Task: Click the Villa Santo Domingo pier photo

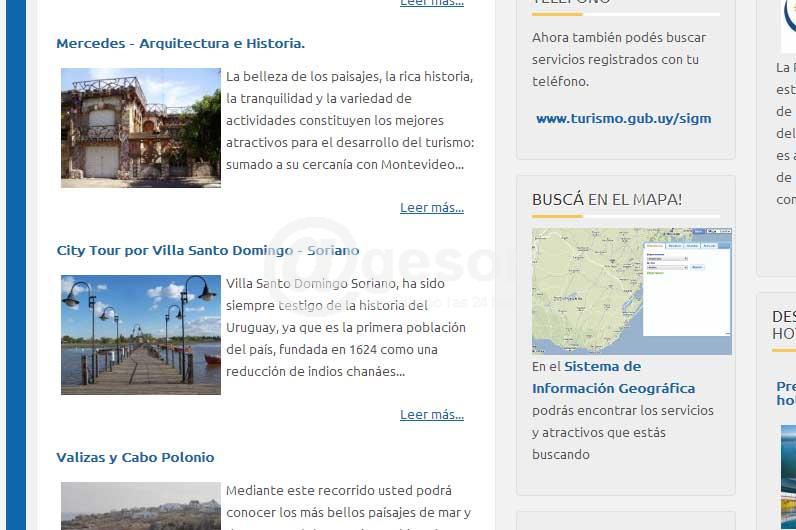Action: pyautogui.click(x=140, y=335)
